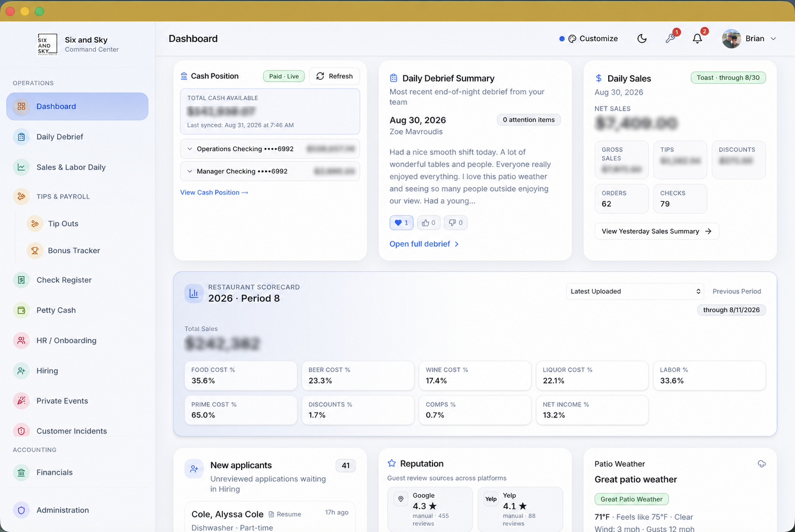Click the Toast through 8/30 badge
The width and height of the screenshot is (795, 532).
click(728, 78)
